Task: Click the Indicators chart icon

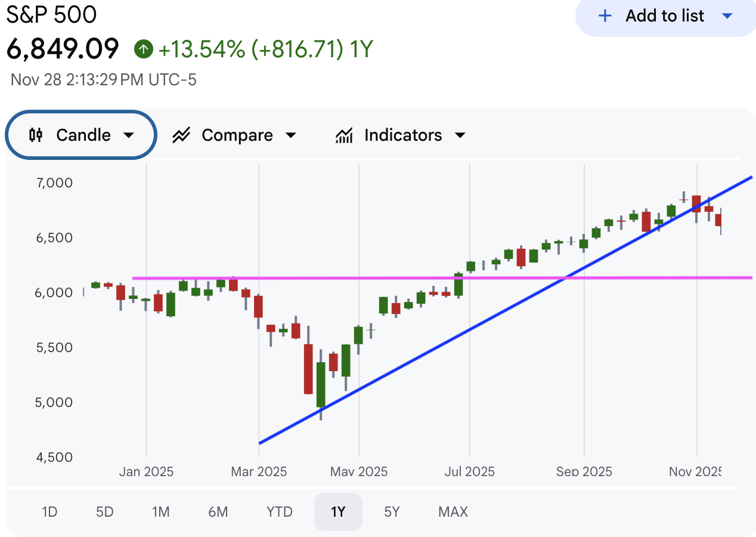Action: pyautogui.click(x=344, y=135)
